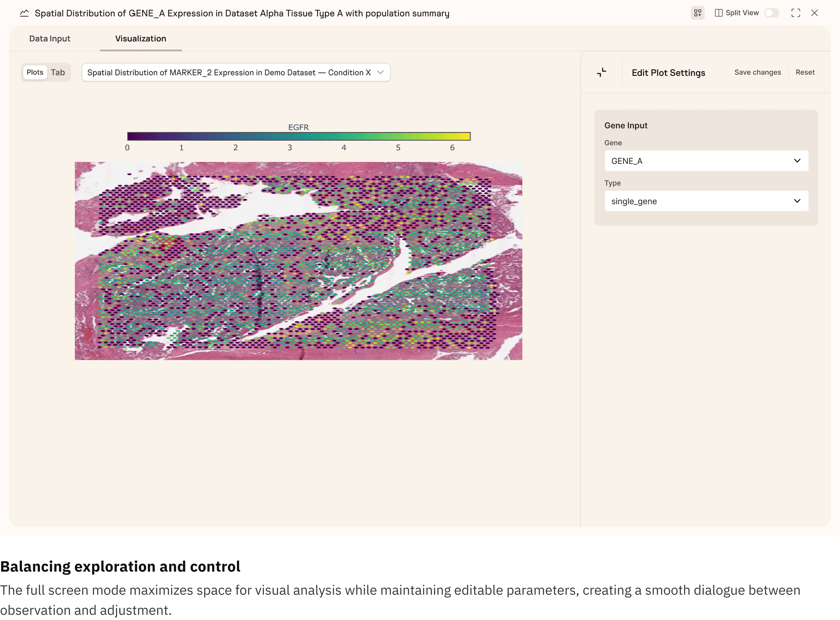Click the EGFR color scale bar
This screenshot has width=840, height=620.
[x=299, y=136]
